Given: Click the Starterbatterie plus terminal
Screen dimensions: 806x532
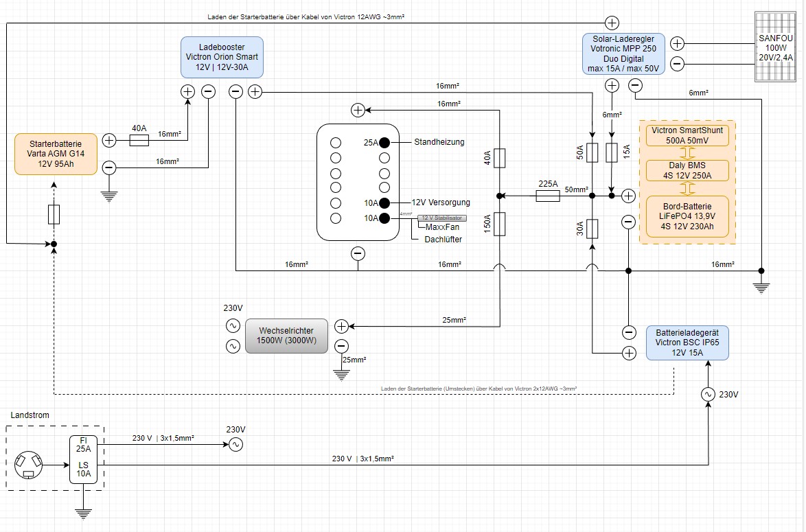Looking at the screenshot, I should 109,140.
